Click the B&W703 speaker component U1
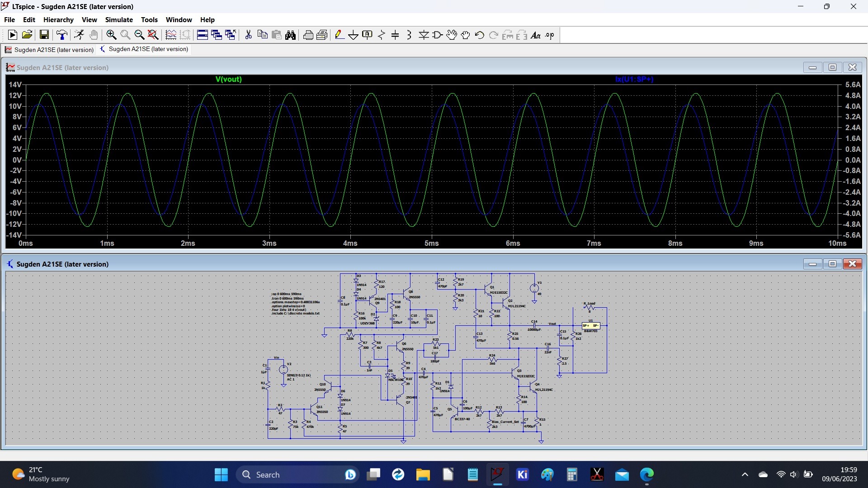 [590, 325]
